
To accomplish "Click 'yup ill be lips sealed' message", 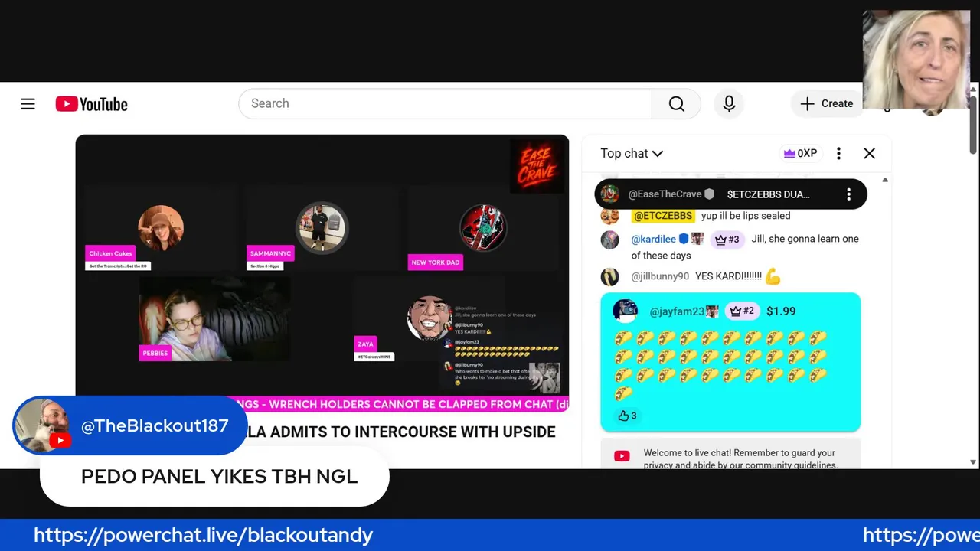I will (x=746, y=216).
